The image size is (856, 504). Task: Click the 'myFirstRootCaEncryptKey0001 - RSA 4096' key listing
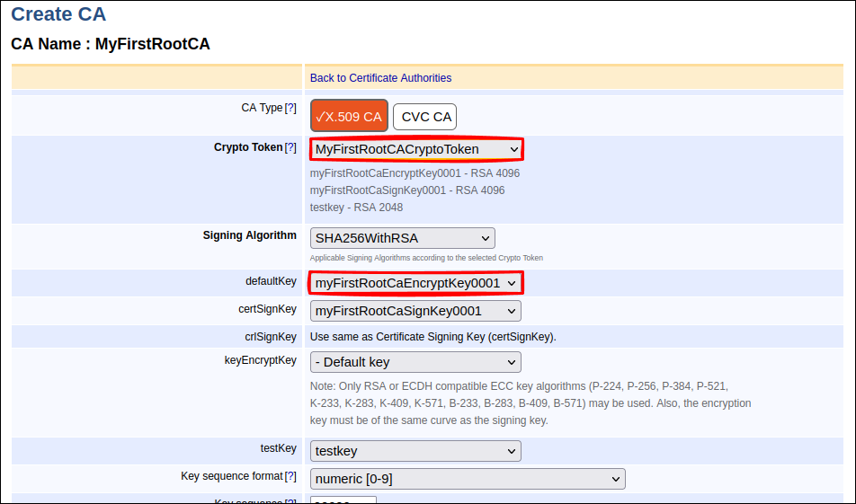point(415,173)
